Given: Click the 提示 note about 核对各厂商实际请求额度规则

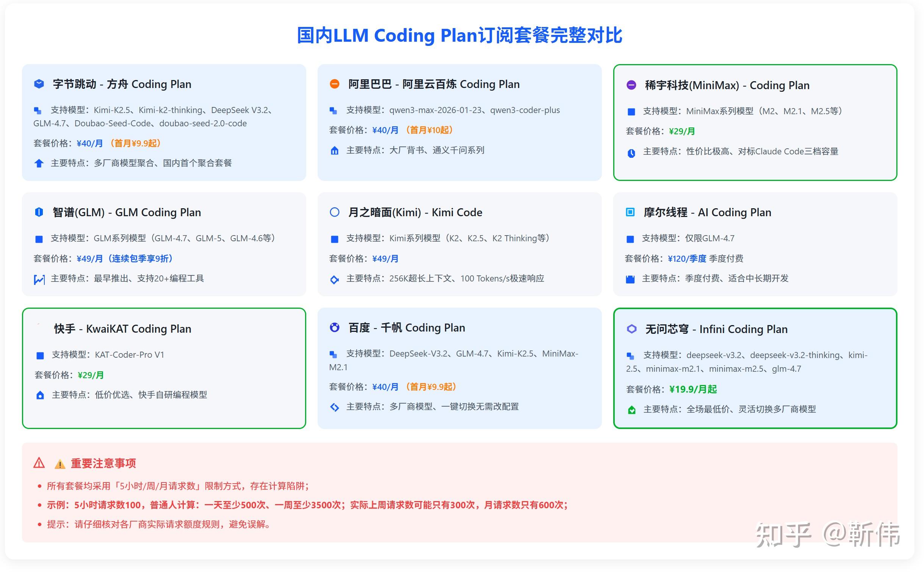Looking at the screenshot, I should [159, 525].
